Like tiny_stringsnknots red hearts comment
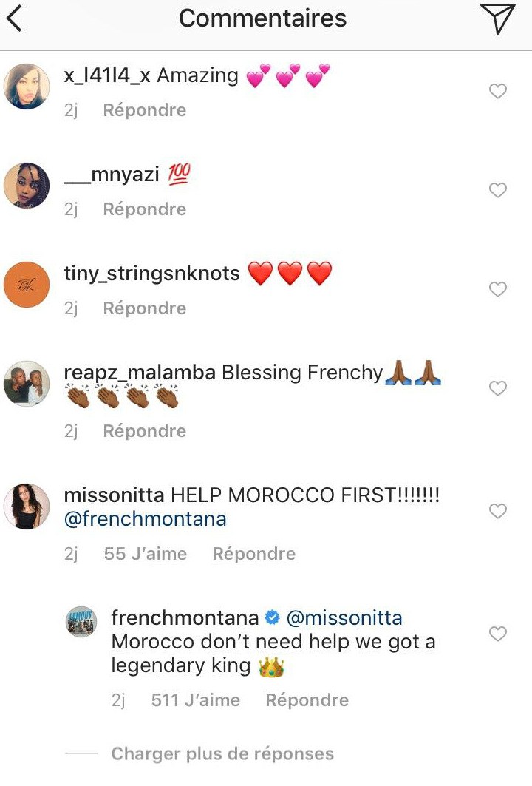Screen dimensions: 532x786 pyautogui.click(x=497, y=289)
